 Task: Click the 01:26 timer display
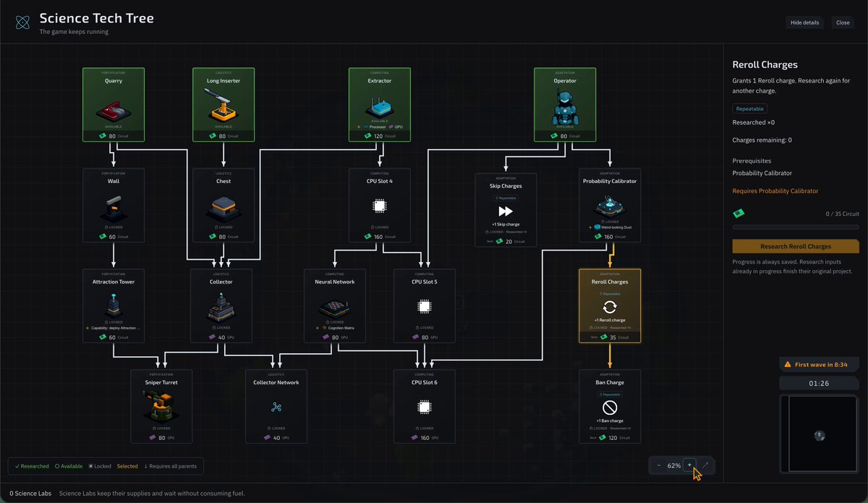[x=820, y=383]
